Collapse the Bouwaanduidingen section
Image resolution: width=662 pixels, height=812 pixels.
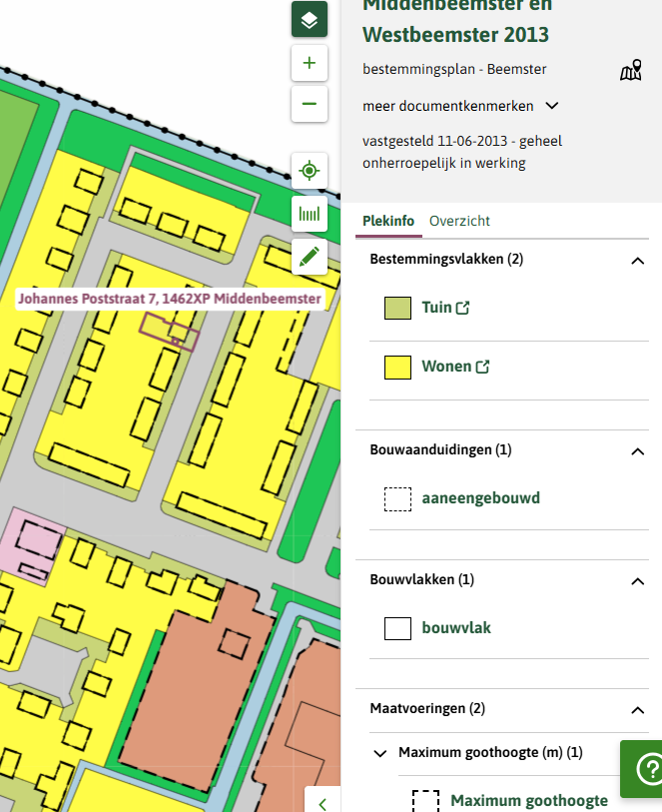click(637, 450)
